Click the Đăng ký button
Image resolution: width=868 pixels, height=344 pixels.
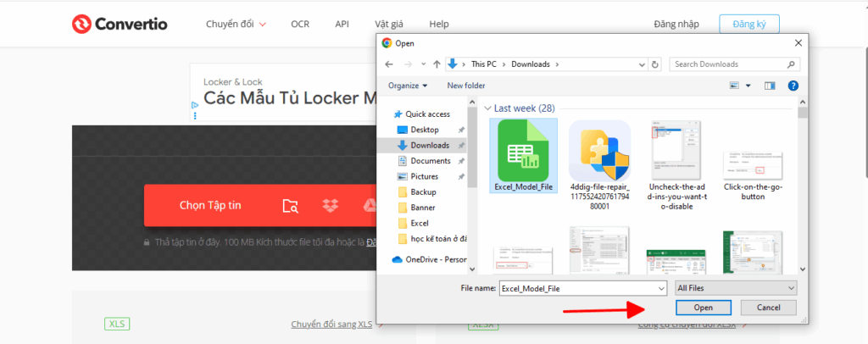tap(749, 24)
